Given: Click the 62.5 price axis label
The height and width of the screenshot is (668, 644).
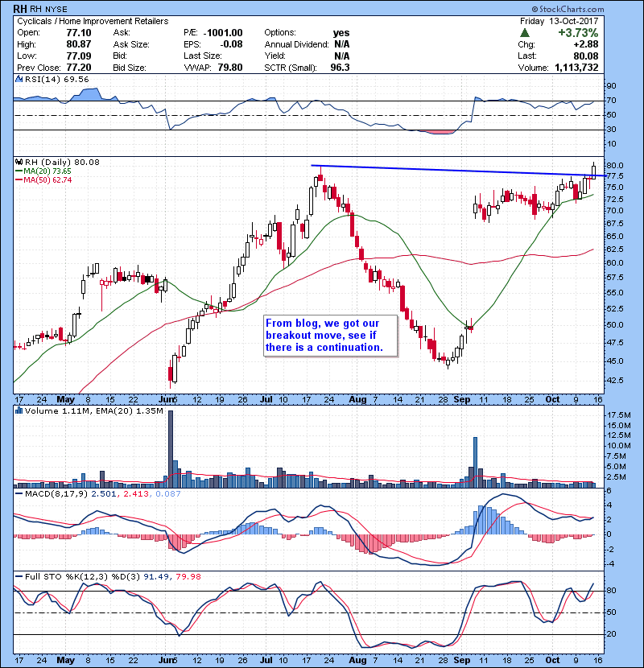Looking at the screenshot, I should pos(615,249).
